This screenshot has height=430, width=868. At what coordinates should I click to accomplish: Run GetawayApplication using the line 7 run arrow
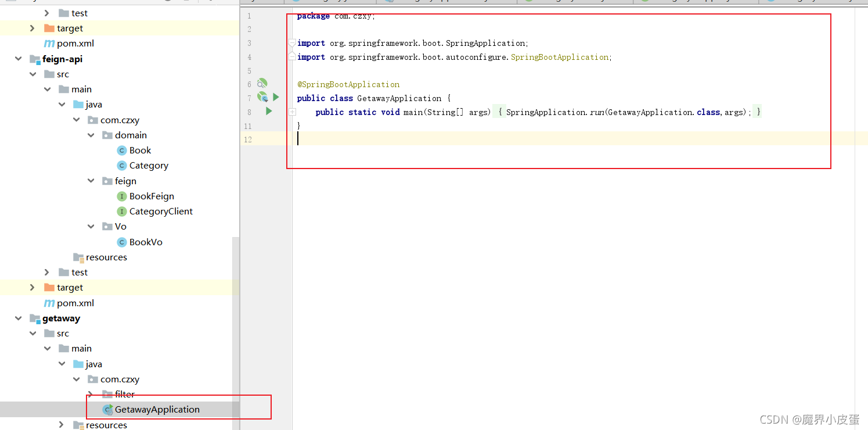(276, 97)
